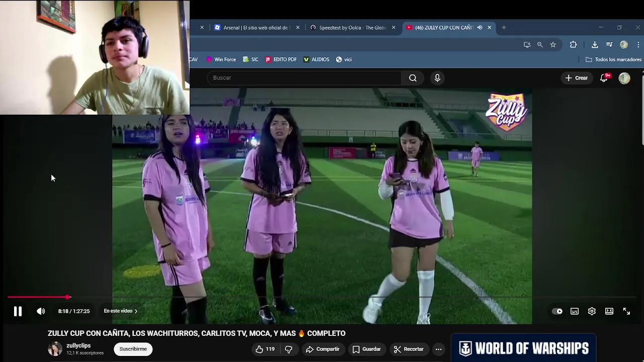
Task: Click the magnifier search button
Action: (x=413, y=78)
